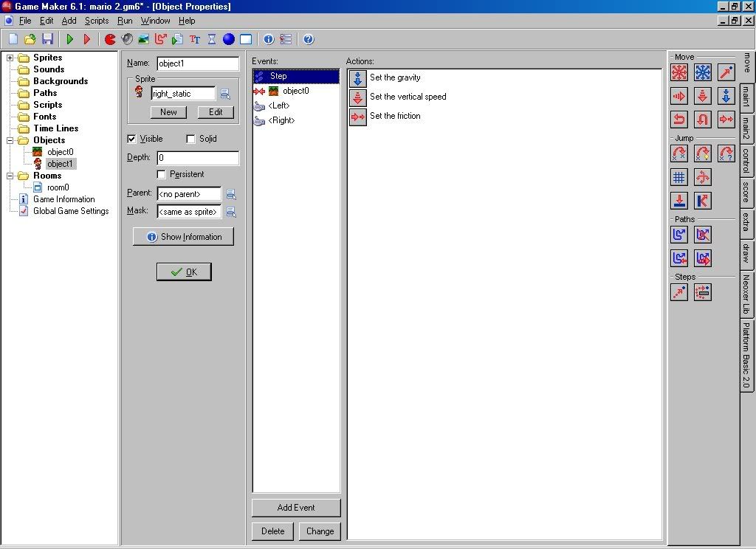This screenshot has height=549, width=756.
Task: Select the Move Fixed action icon
Action: click(679, 72)
